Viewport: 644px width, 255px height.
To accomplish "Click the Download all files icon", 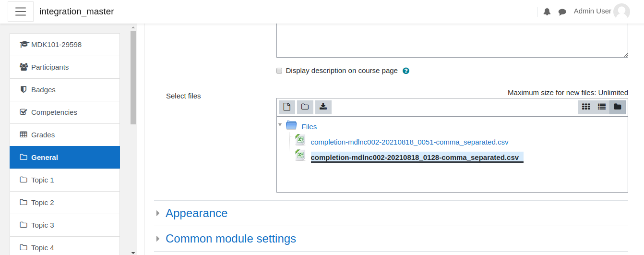I will pyautogui.click(x=323, y=107).
